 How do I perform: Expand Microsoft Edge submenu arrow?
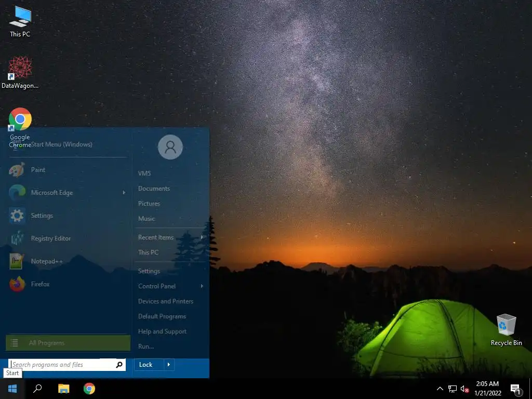click(124, 192)
